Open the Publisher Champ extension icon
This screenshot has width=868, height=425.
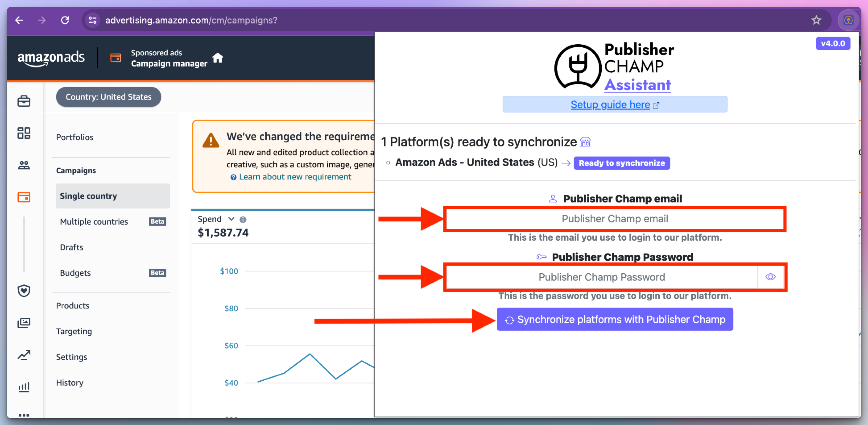[848, 20]
